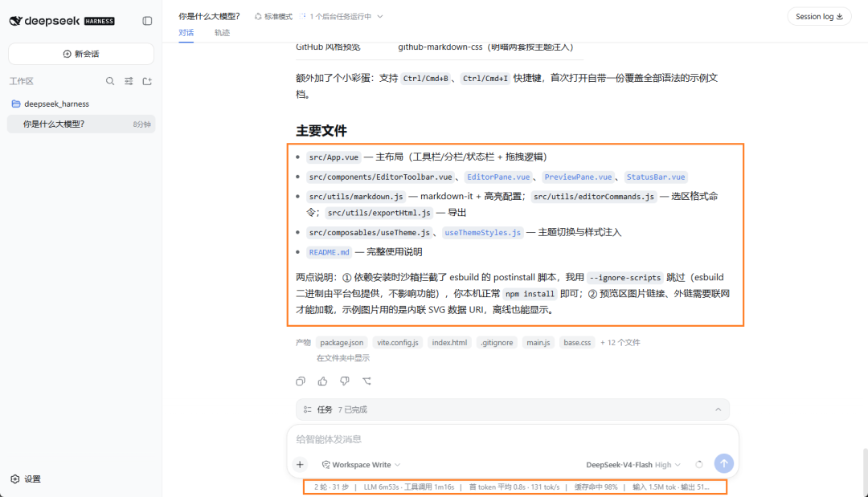Click the src/utils/markdown.js code label

click(x=356, y=196)
